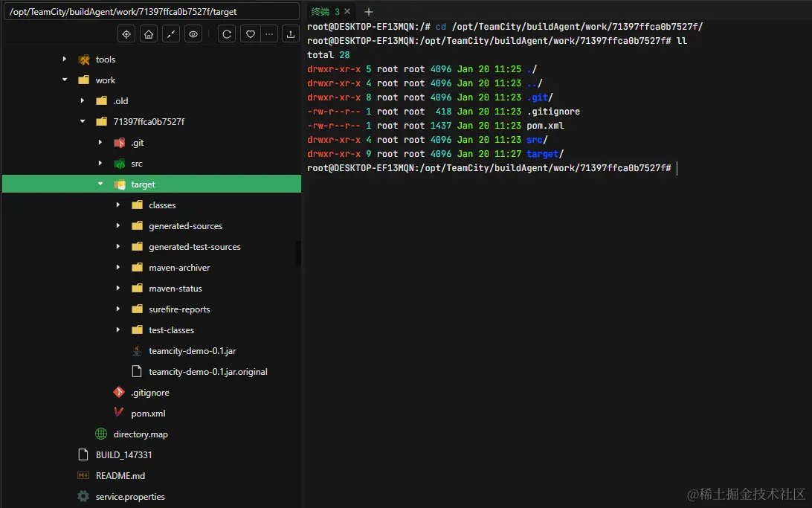Collapse the work folder arrow
This screenshot has height=508, width=812.
click(65, 80)
